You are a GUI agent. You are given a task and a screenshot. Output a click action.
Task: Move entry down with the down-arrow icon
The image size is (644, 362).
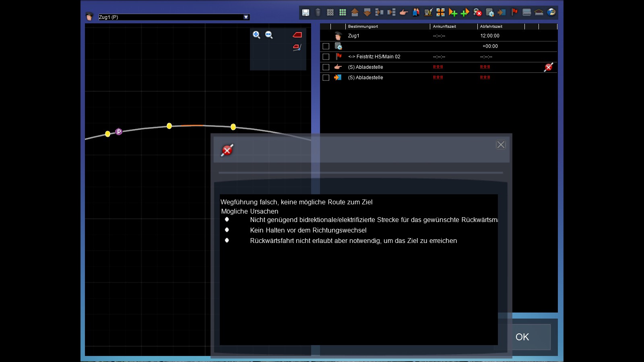coord(367,12)
